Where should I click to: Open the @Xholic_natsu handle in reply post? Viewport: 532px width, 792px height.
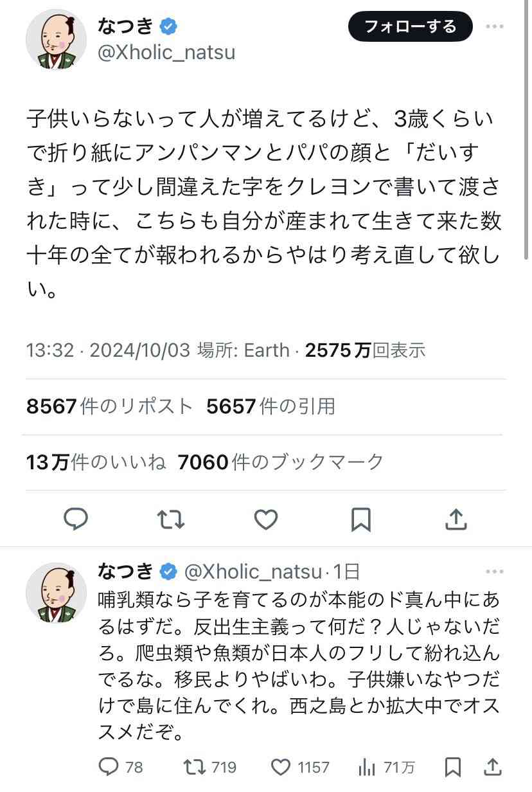253,571
